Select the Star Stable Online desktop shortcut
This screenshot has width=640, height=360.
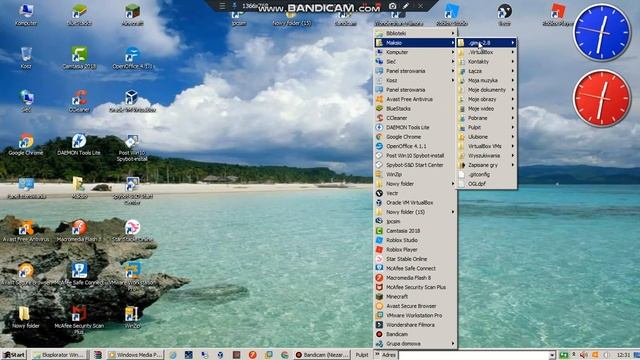(x=132, y=231)
